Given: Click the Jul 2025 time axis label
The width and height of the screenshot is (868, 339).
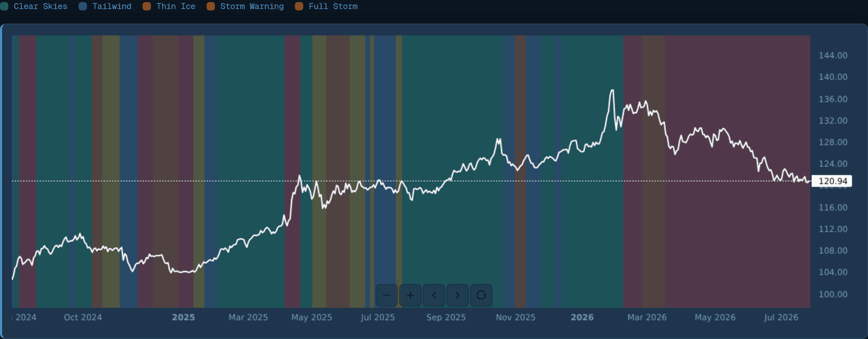Looking at the screenshot, I should tap(378, 317).
